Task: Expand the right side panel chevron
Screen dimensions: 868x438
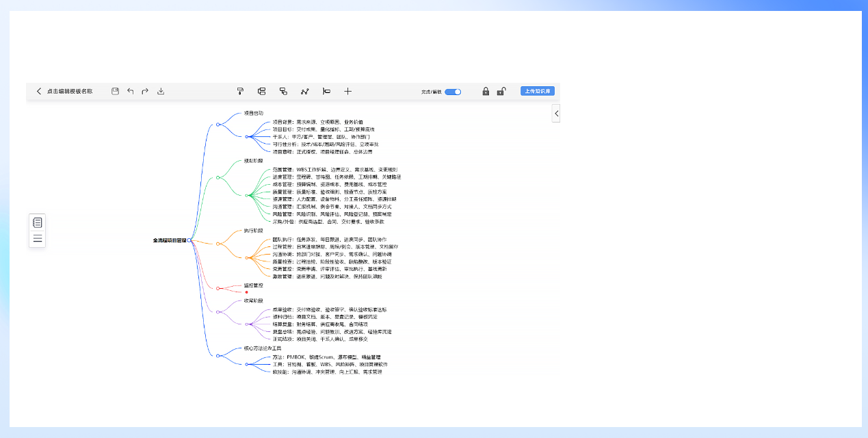Action: tap(556, 114)
